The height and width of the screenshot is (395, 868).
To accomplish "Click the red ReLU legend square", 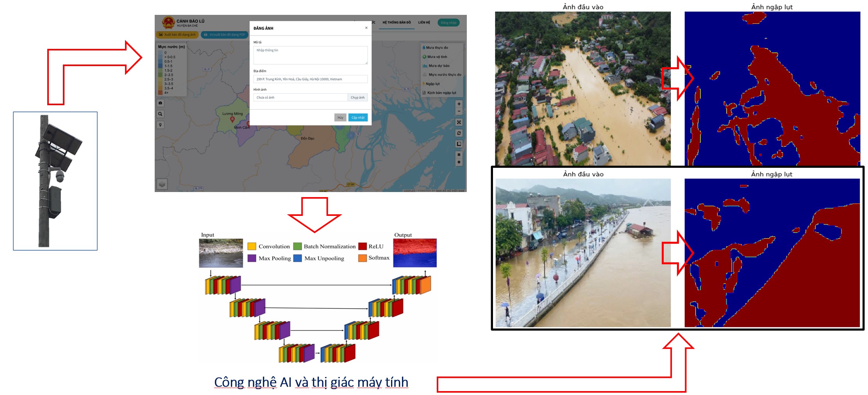I will [363, 246].
